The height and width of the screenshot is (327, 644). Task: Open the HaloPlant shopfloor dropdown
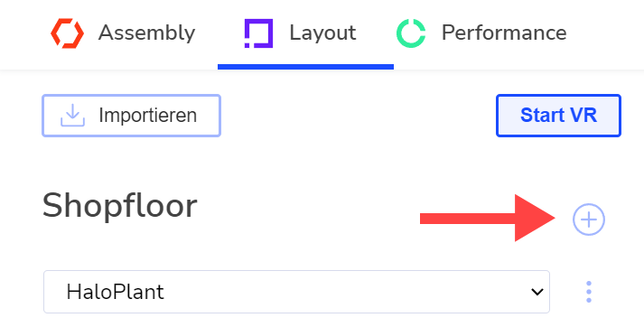296,292
